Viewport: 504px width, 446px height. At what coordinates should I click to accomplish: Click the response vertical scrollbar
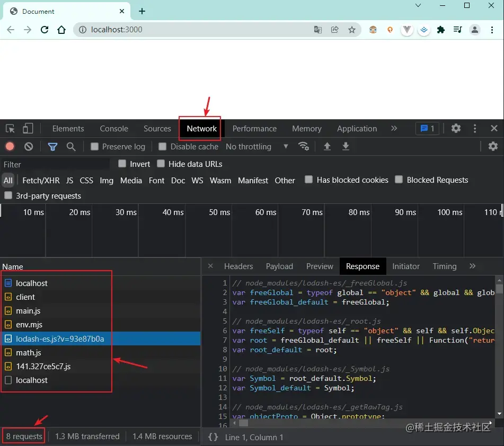click(x=499, y=346)
